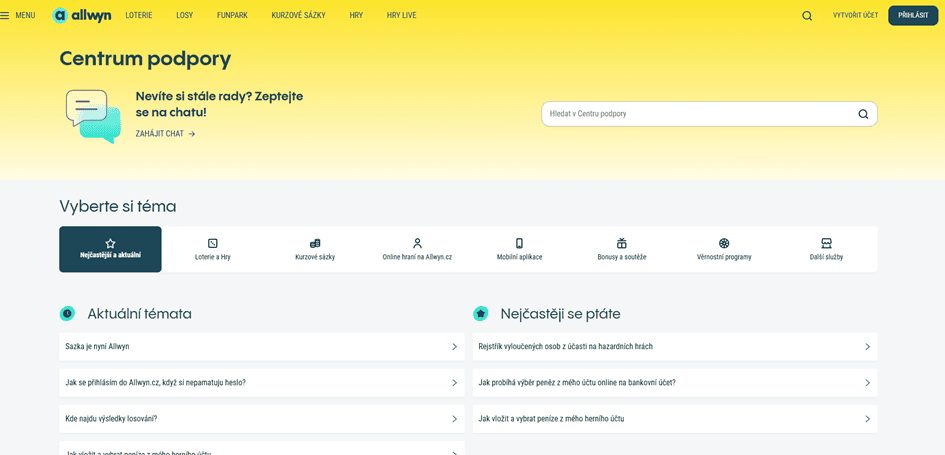Click arrow icon next to ZAHÁJIT CHAT

(x=192, y=134)
